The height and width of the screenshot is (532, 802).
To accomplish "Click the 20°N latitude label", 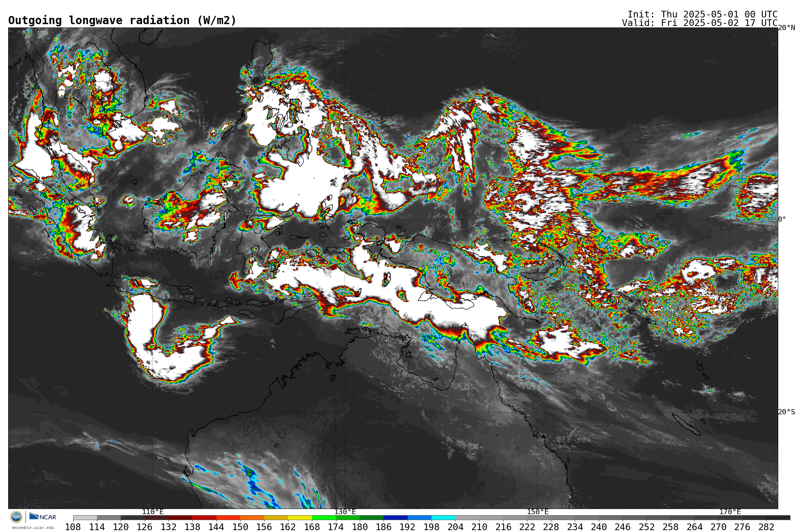I will click(786, 28).
